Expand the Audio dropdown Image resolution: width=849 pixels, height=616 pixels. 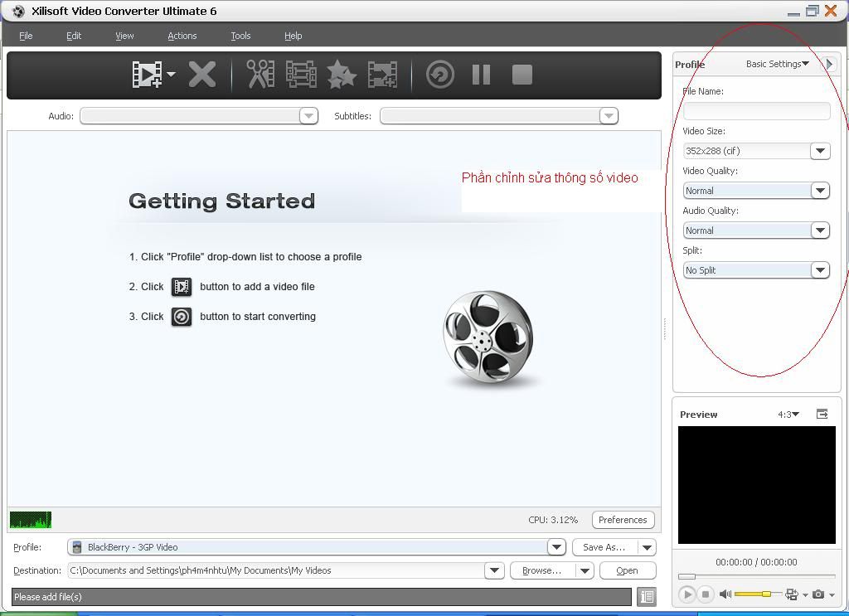308,116
